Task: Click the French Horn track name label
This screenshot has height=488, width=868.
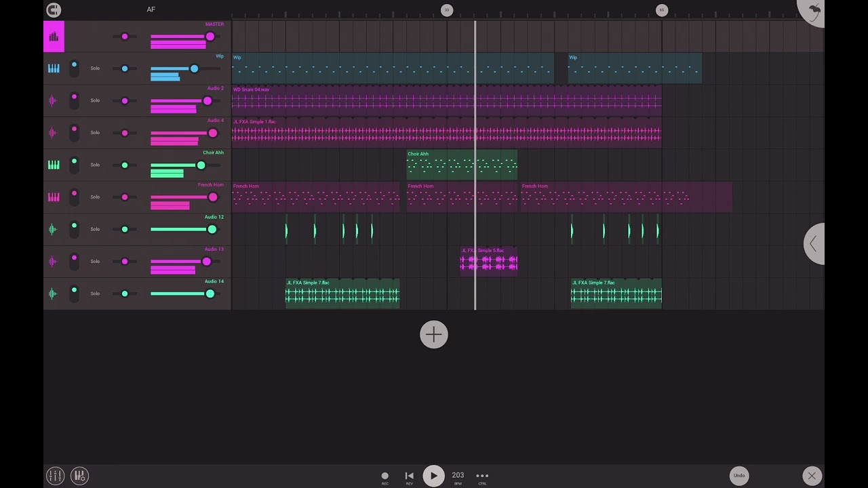Action: 211,185
